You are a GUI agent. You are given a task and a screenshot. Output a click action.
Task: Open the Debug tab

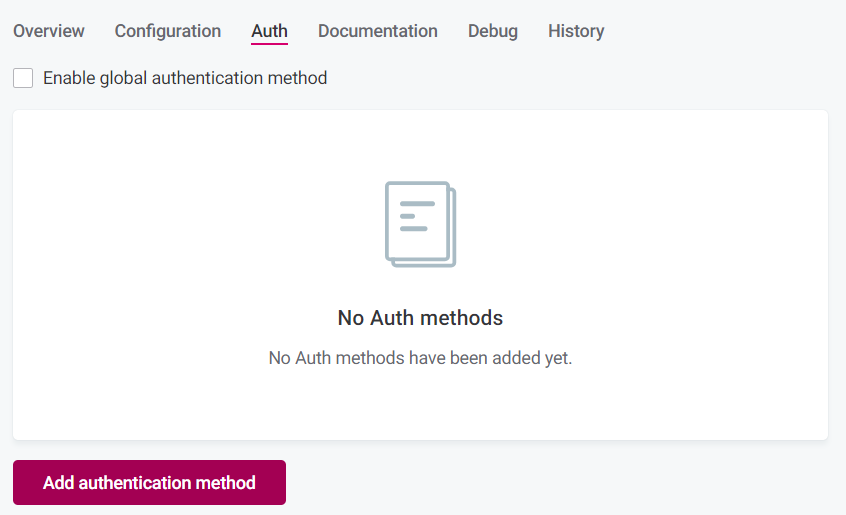[492, 31]
